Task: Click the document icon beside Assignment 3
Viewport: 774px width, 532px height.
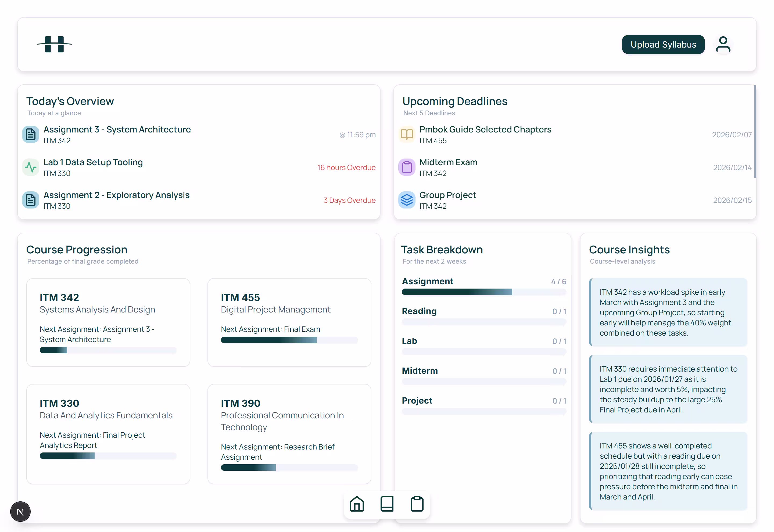Action: point(30,134)
